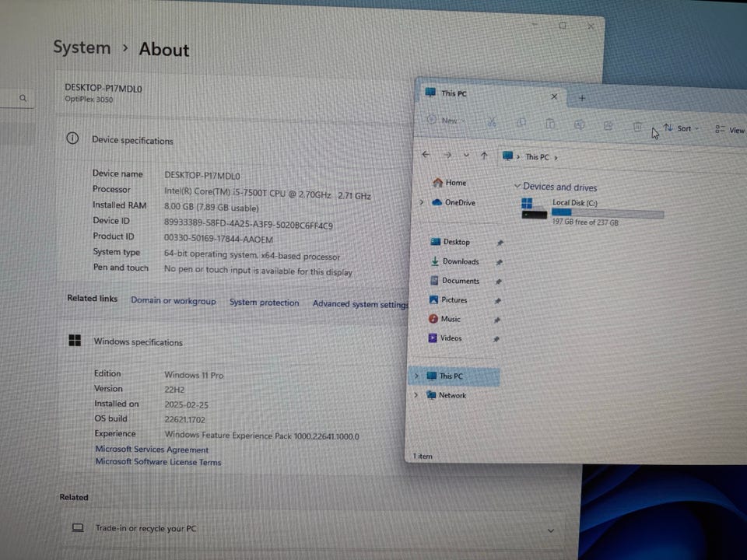Click the pin icon next to Videos

496,340
